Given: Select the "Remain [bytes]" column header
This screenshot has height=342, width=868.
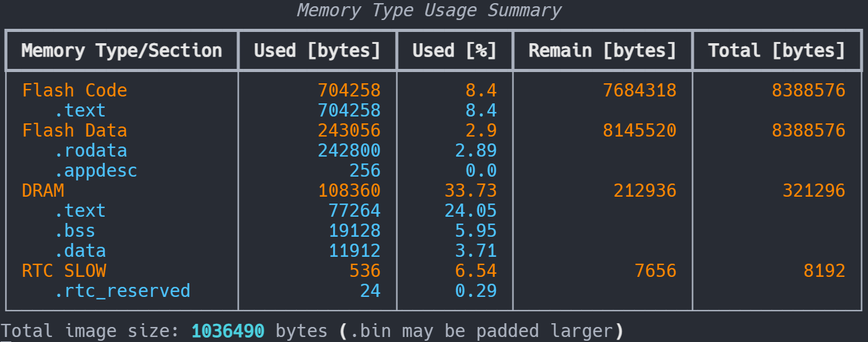Looking at the screenshot, I should point(603,51).
